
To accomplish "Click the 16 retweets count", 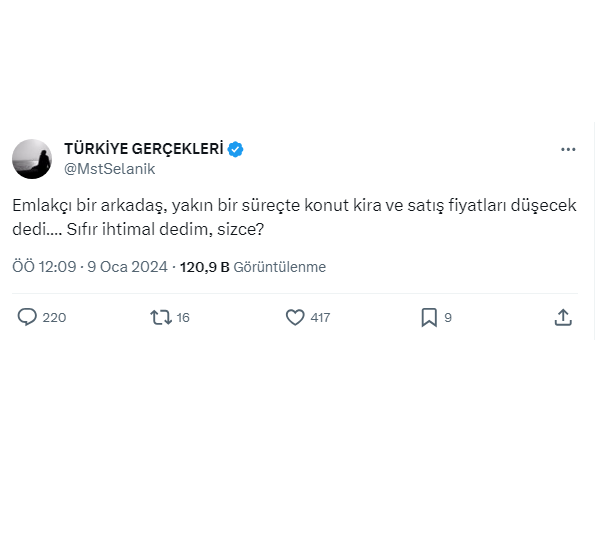I will pyautogui.click(x=183, y=318).
